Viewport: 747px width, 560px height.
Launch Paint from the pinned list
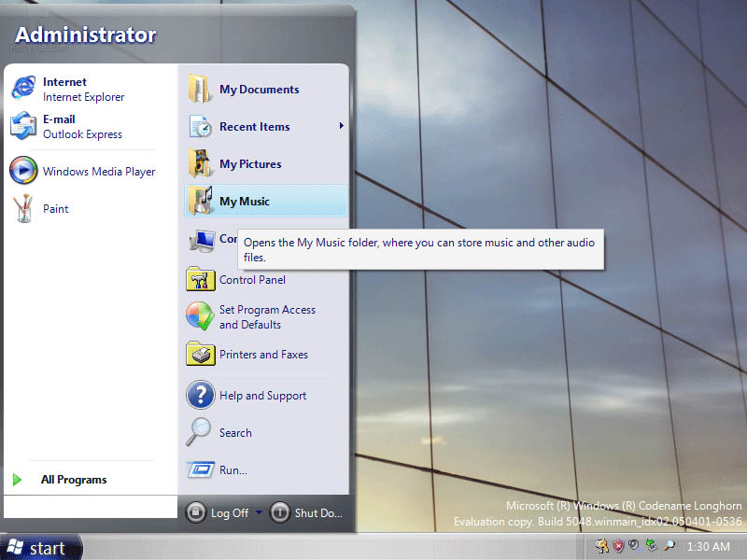pyautogui.click(x=22, y=208)
